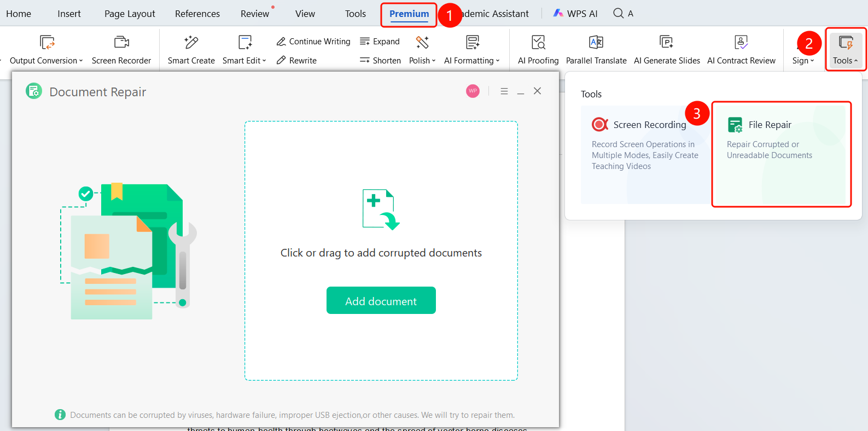
Task: Expand AI Formatting dropdown arrow
Action: pyautogui.click(x=498, y=61)
